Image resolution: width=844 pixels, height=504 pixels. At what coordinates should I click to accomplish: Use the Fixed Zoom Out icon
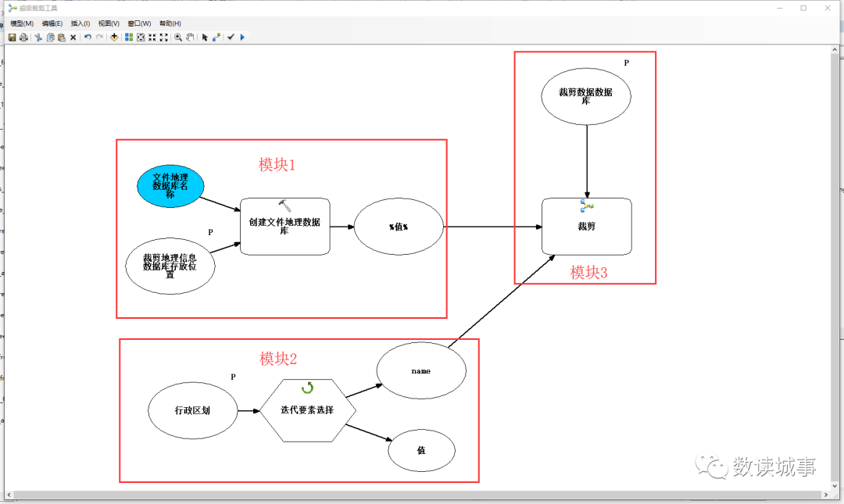[x=163, y=38]
